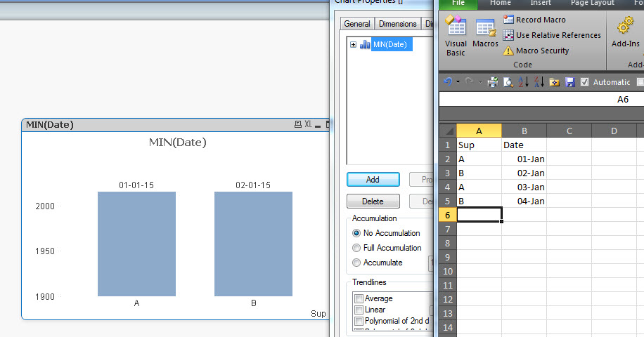Click the active empty cell A6
The height and width of the screenshot is (337, 644).
point(479,215)
